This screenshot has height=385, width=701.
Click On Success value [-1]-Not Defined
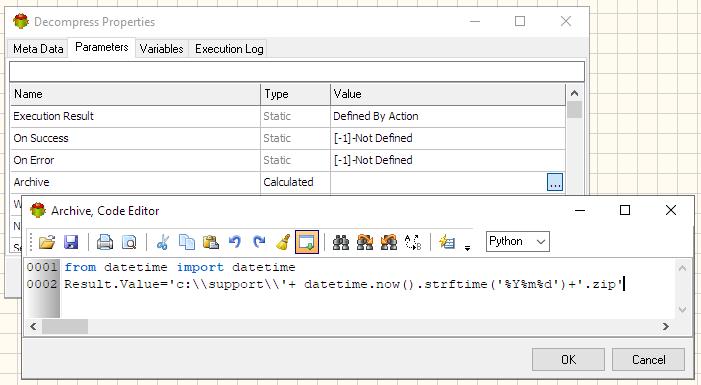point(448,138)
